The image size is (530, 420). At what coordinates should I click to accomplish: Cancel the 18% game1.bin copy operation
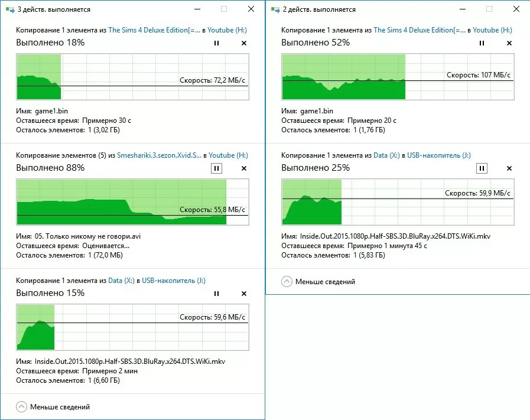[244, 43]
